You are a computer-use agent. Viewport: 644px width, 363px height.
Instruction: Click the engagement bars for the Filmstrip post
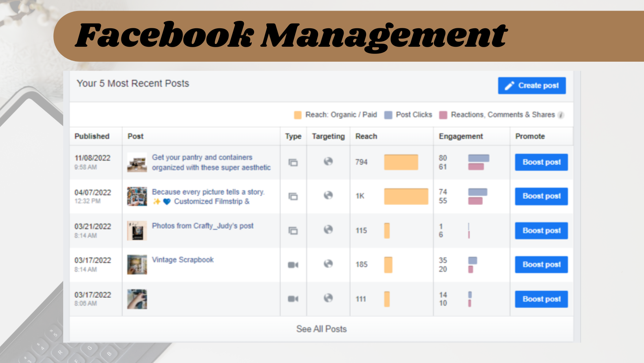pyautogui.click(x=478, y=196)
